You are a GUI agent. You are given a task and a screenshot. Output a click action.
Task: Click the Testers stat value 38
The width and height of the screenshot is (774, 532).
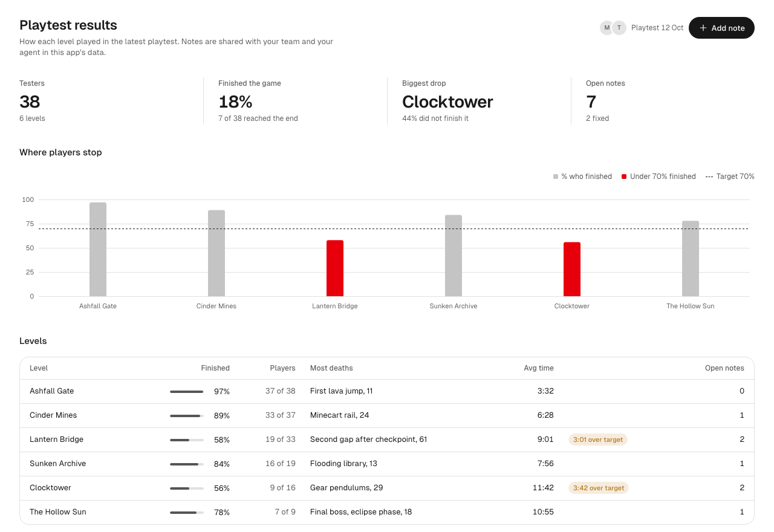coord(30,102)
